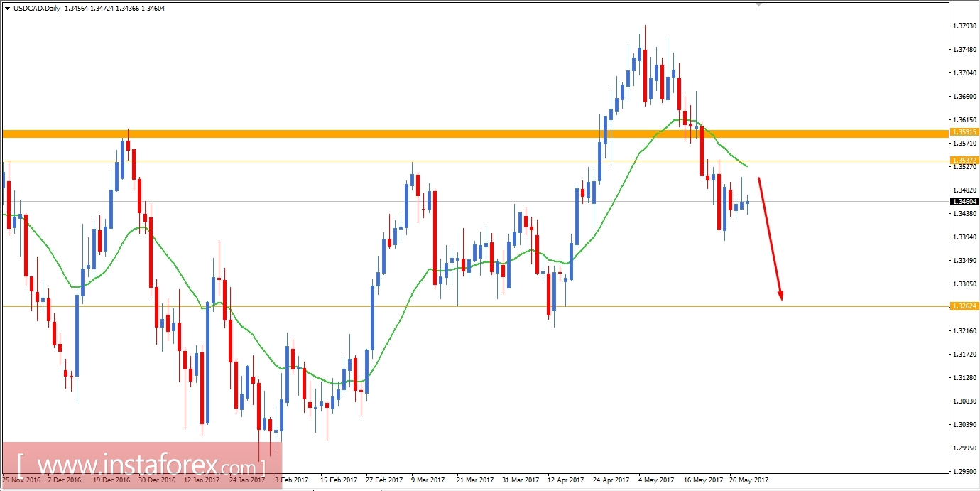Select the 1.35915 resistance price label
Image resolution: width=980 pixels, height=491 pixels.
(x=966, y=131)
